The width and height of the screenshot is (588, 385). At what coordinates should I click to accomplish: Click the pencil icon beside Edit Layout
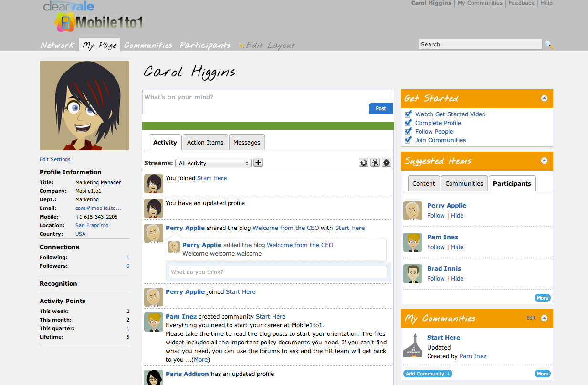[241, 45]
